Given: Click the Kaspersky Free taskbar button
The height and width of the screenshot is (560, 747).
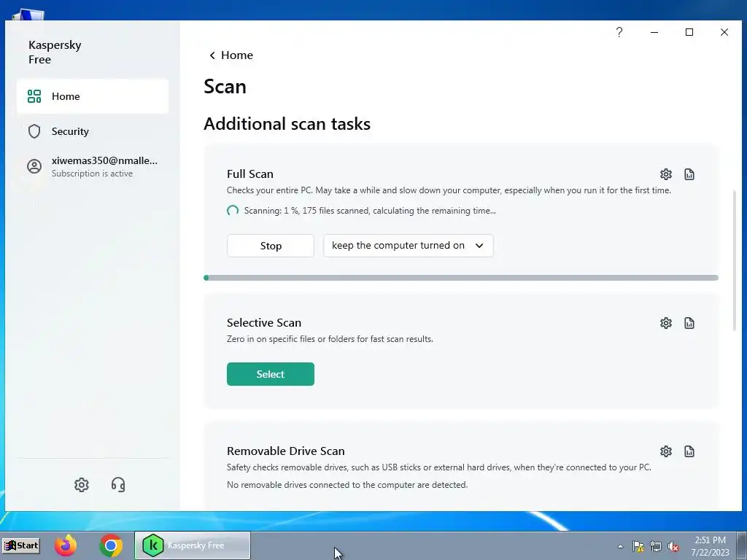Looking at the screenshot, I should [x=193, y=545].
